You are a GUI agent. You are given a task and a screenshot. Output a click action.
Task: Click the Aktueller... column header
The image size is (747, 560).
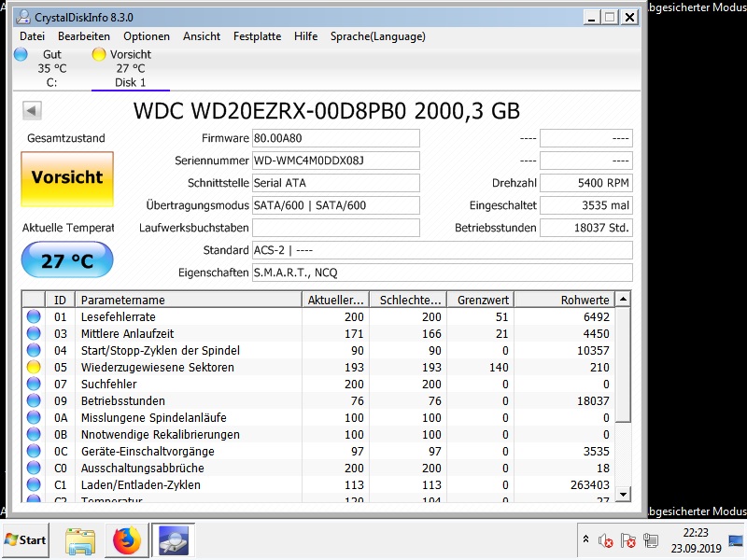point(335,300)
